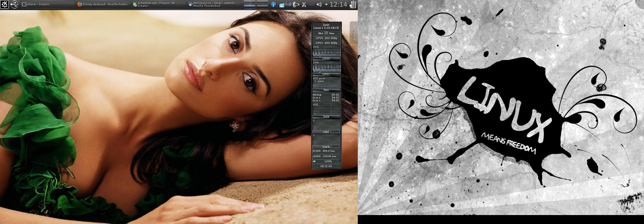
Task: Click the processes chart showing 426 procs
Action: tap(326, 83)
